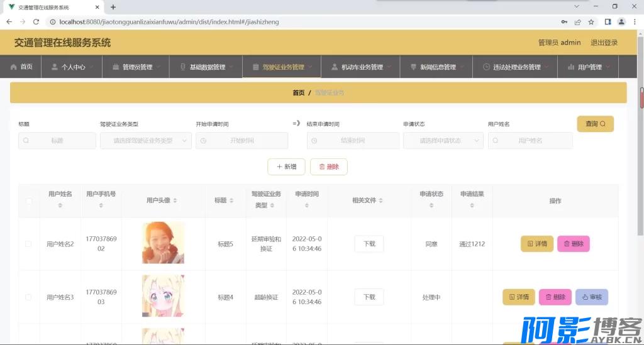
Task: Click the 开始时间 date field
Action: click(x=242, y=140)
